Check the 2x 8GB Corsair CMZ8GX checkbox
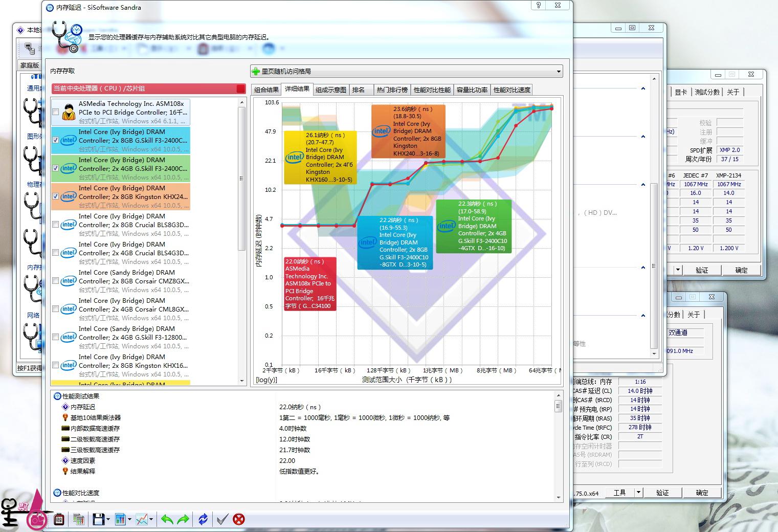 55,281
